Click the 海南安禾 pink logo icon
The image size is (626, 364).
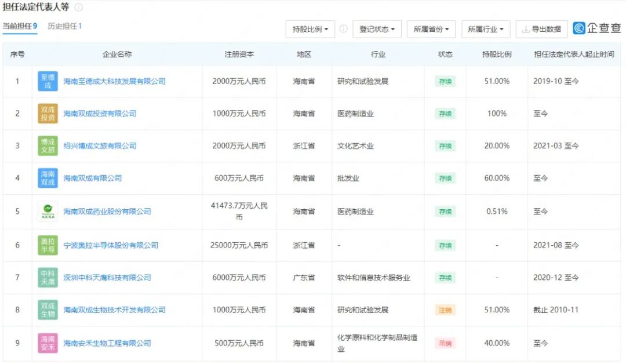(x=48, y=343)
